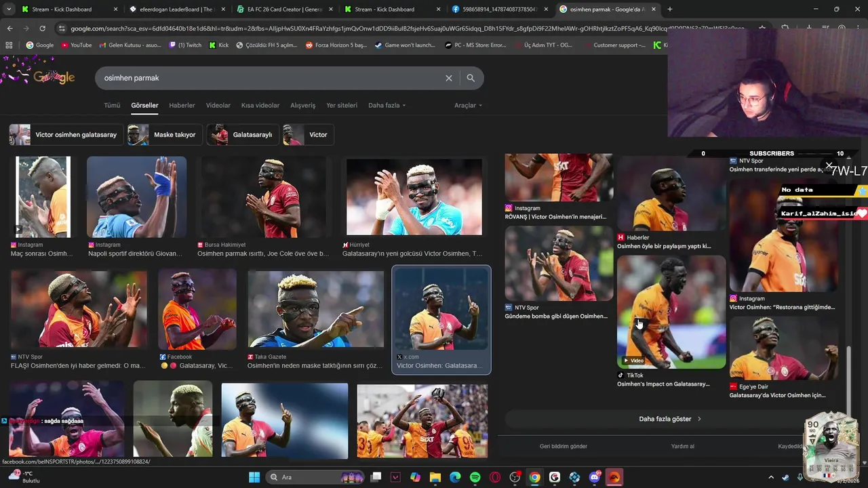The image size is (868, 488).
Task: Open the PC - MS Store: Error bookmark
Action: pyautogui.click(x=475, y=45)
